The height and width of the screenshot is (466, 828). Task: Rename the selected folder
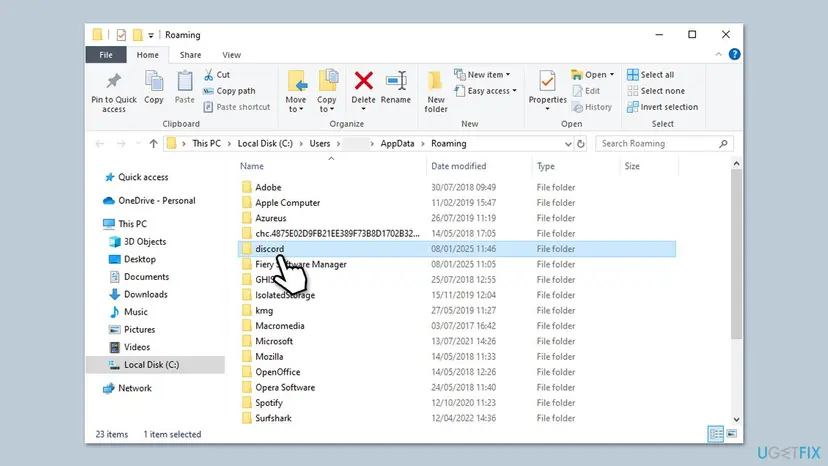tap(396, 88)
